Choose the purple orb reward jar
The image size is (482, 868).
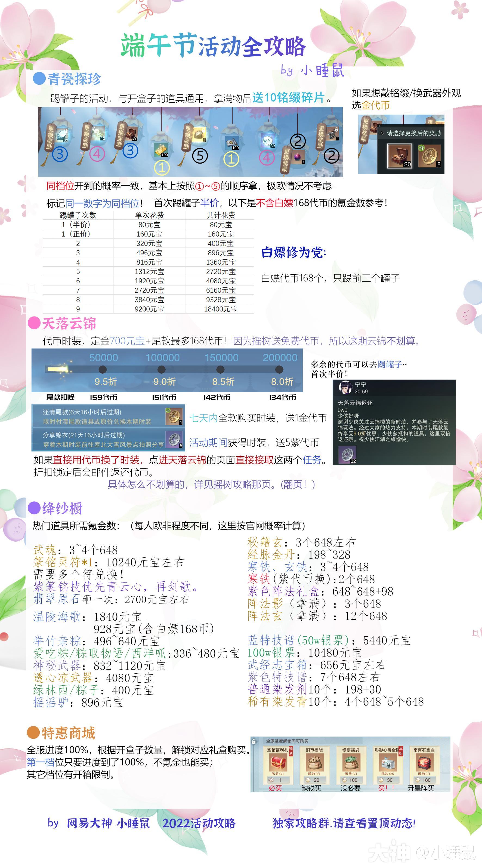coord(298,157)
